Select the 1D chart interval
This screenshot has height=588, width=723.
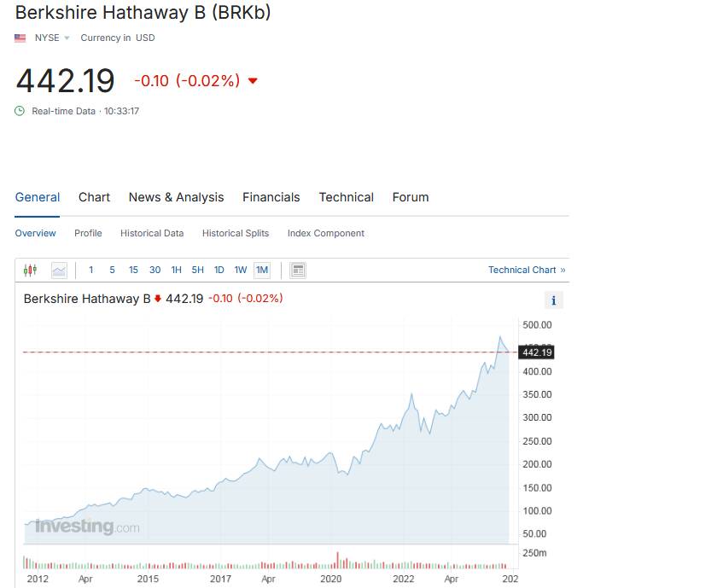tap(219, 270)
